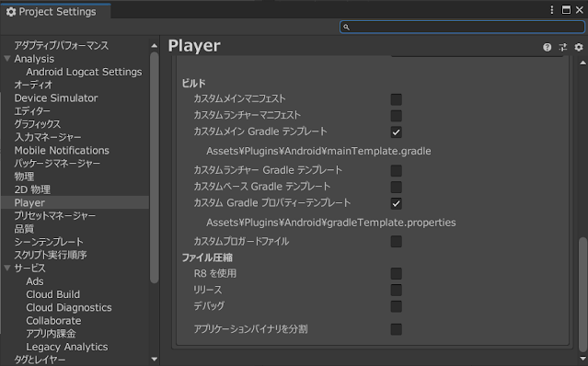The width and height of the screenshot is (588, 366).
Task: Click the Player panel vertical scrollbar
Action: pyautogui.click(x=582, y=294)
